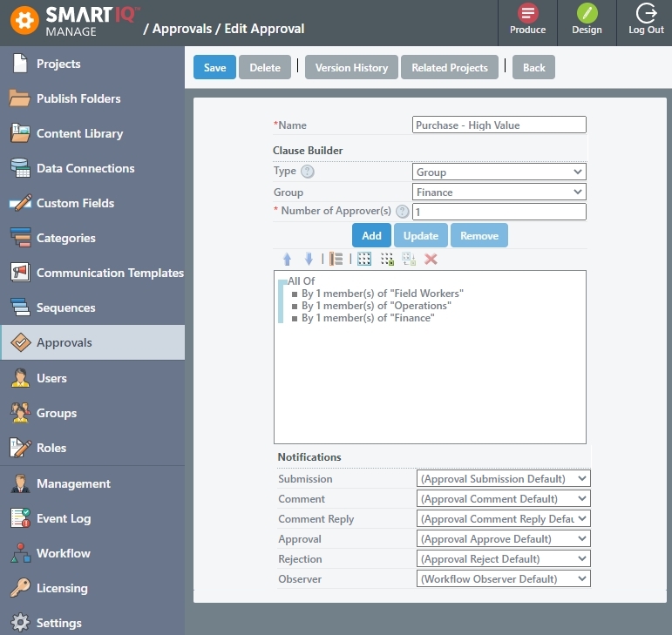Move clause up with blue arrow
This screenshot has width=672, height=635.
[287, 259]
